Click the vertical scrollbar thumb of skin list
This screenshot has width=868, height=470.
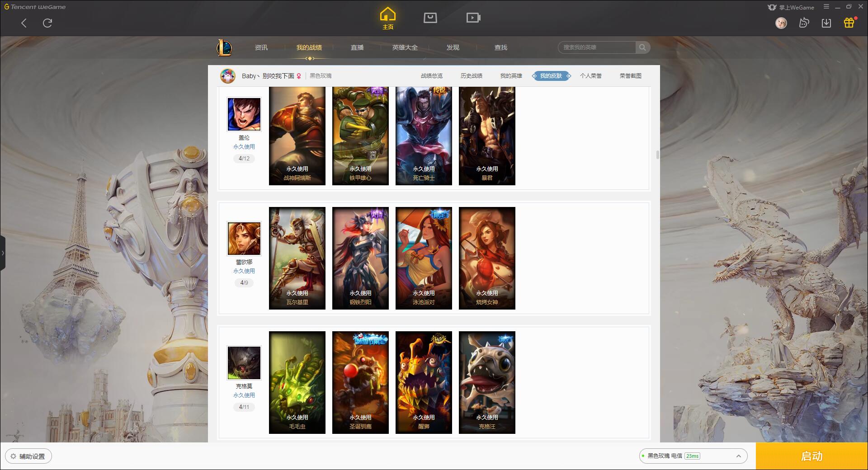pyautogui.click(x=657, y=155)
